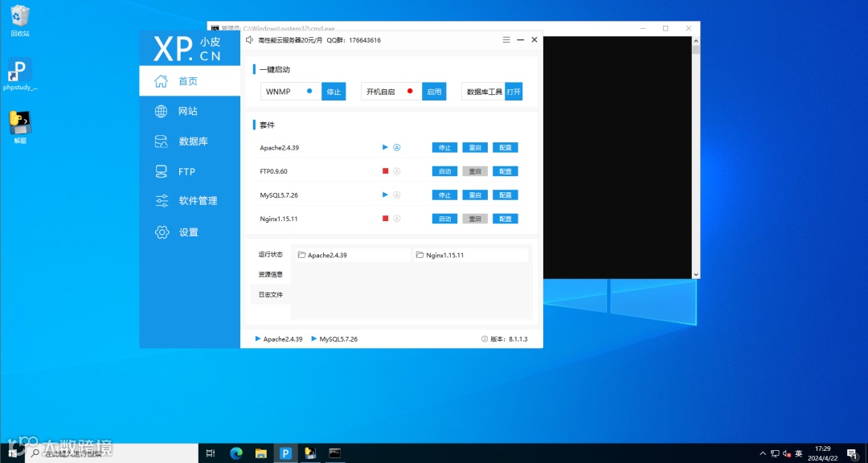Click the Apache running play-status icon

coord(385,147)
